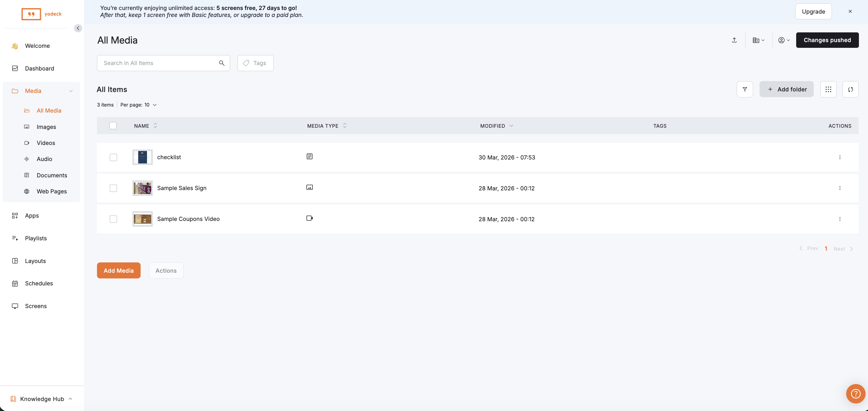Click search magnifier icon in search box

(222, 63)
